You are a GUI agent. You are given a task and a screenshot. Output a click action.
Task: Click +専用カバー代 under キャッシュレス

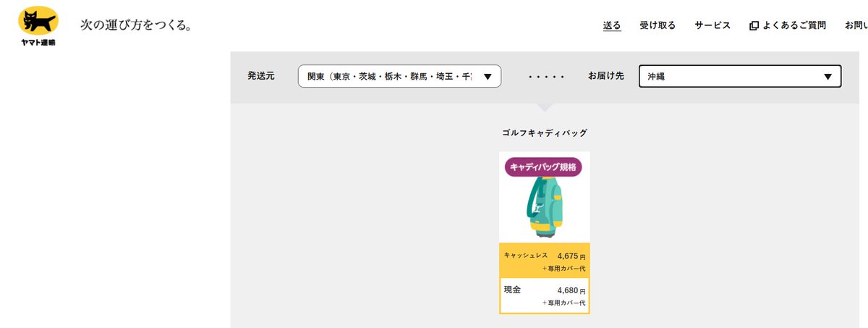pyautogui.click(x=563, y=269)
